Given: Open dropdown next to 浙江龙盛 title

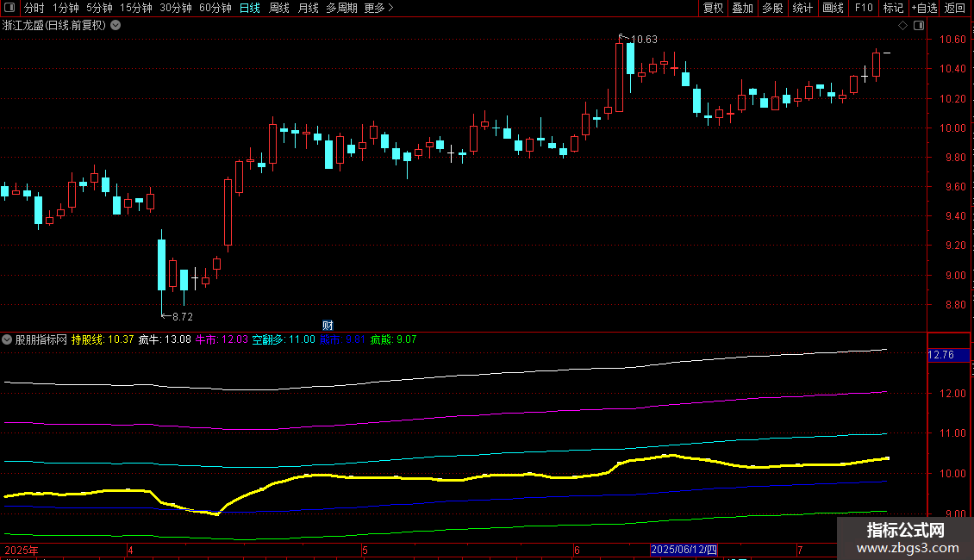Looking at the screenshot, I should pos(116,25).
